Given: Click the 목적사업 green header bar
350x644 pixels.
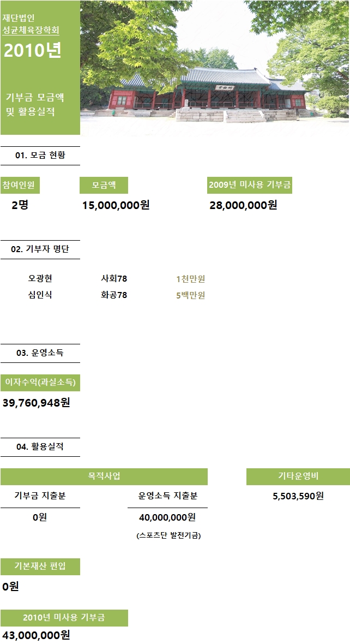Looking at the screenshot, I should pos(104,476).
